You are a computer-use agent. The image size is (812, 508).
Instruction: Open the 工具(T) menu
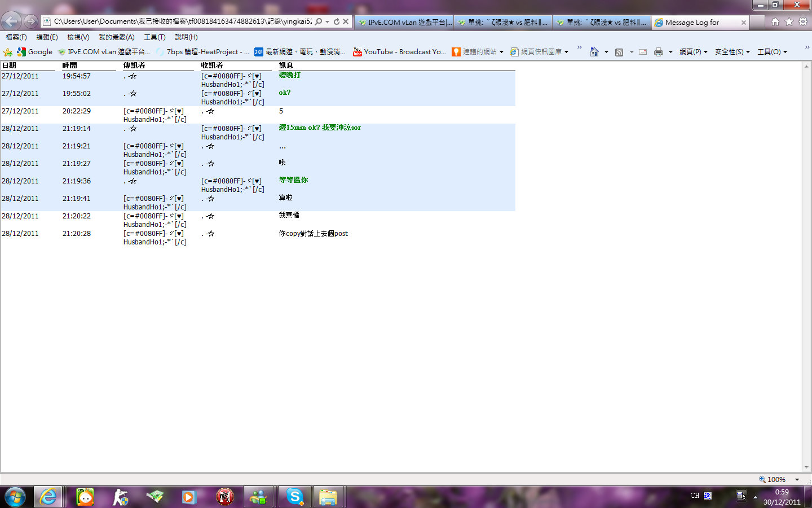pos(155,37)
